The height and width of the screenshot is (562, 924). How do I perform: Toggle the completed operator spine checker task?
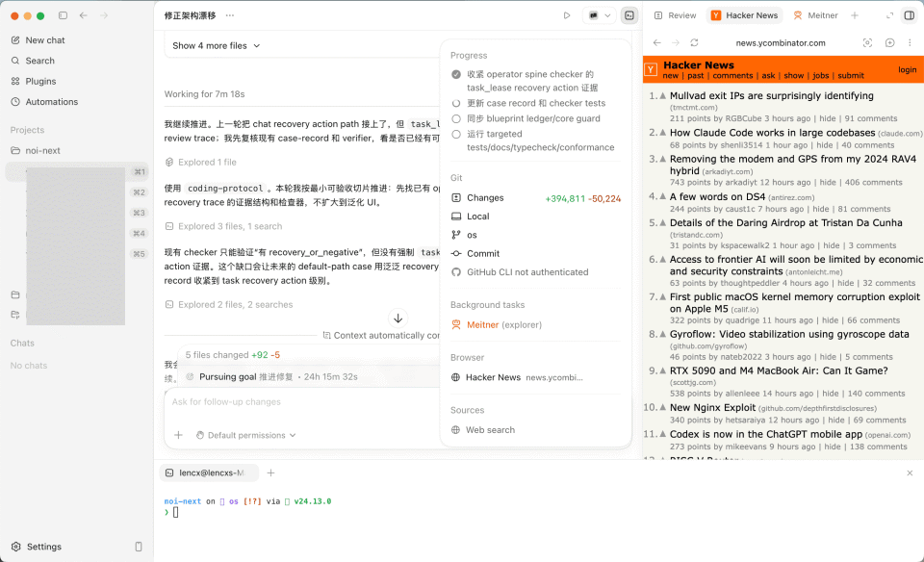[456, 74]
